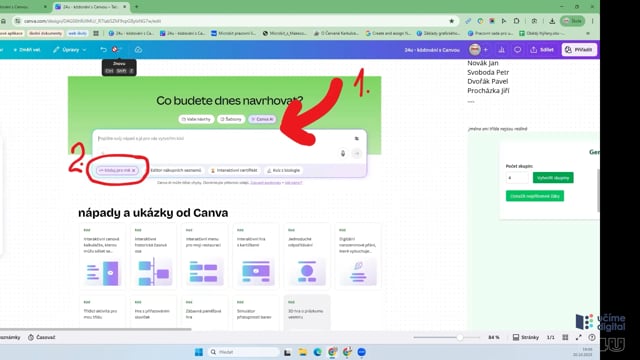Click the 'Editor nákupních seznamů' suggestion chip

click(x=176, y=170)
